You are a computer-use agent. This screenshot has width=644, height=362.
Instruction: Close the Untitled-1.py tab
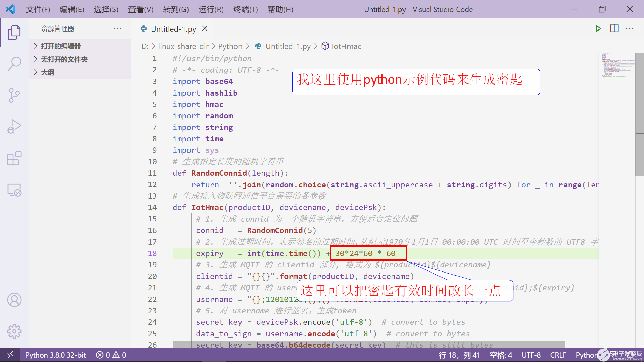click(205, 29)
